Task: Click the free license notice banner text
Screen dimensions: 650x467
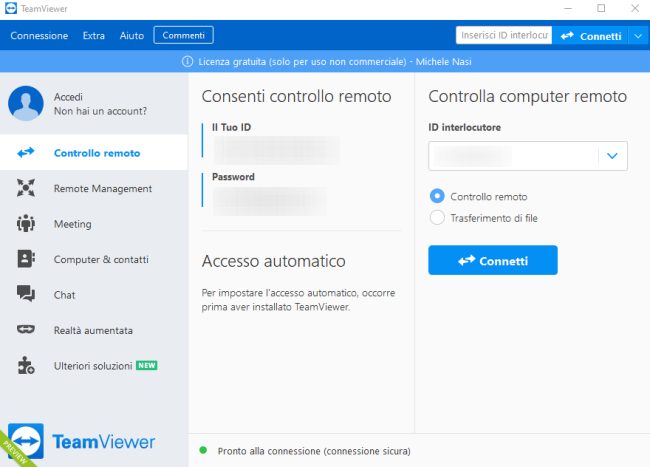Action: click(335, 62)
